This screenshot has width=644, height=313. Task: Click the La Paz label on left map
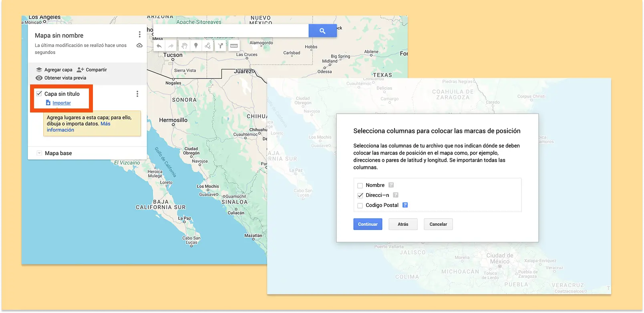pos(185,219)
